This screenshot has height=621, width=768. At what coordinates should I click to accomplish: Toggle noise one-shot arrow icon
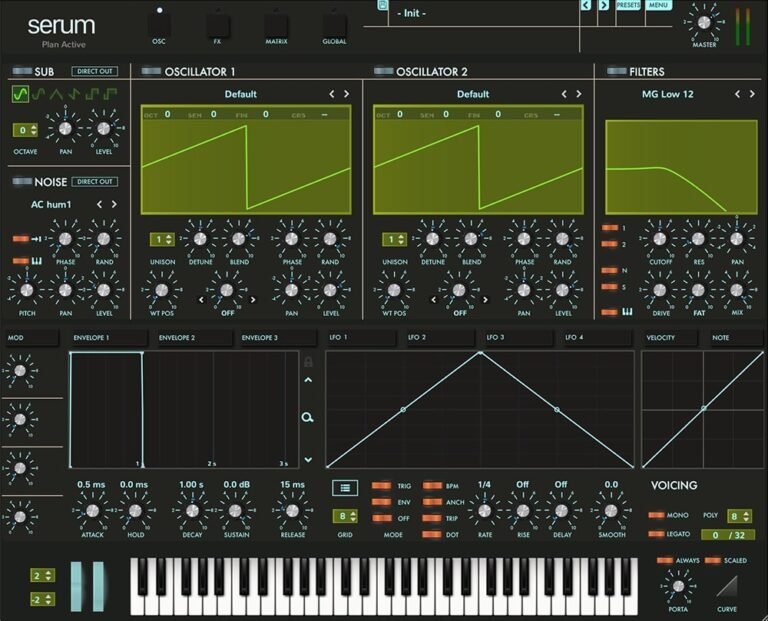[36, 239]
